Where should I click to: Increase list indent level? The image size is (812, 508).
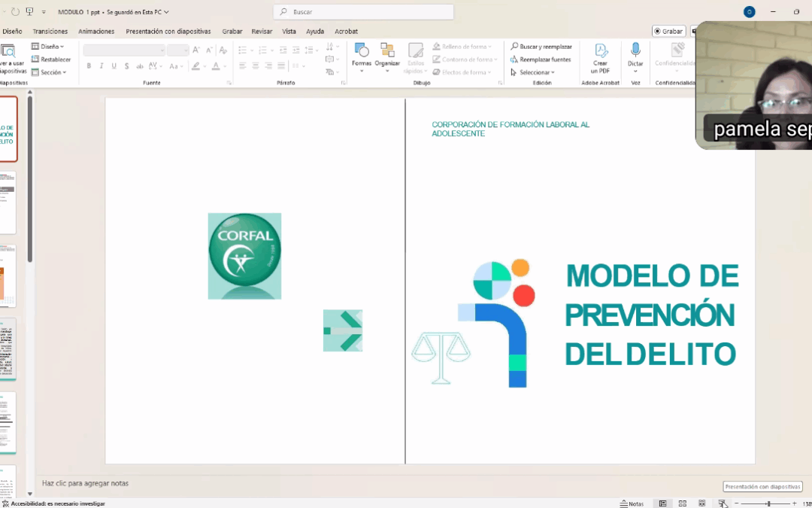tap(295, 50)
